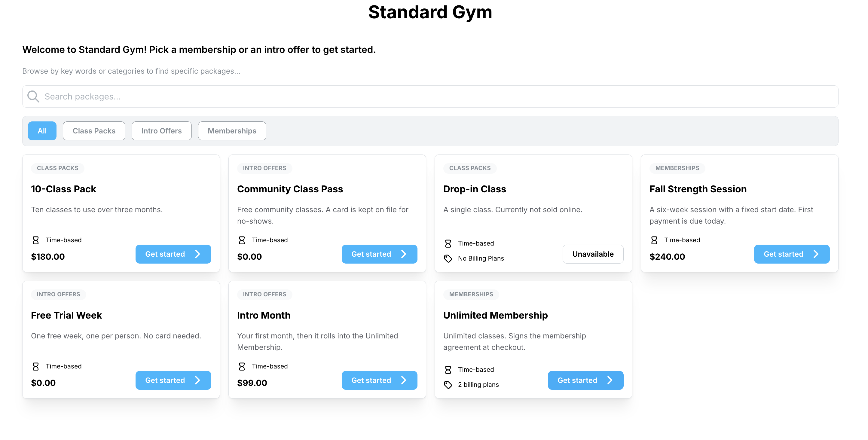Click the 10-Class Pack title

pyautogui.click(x=63, y=189)
